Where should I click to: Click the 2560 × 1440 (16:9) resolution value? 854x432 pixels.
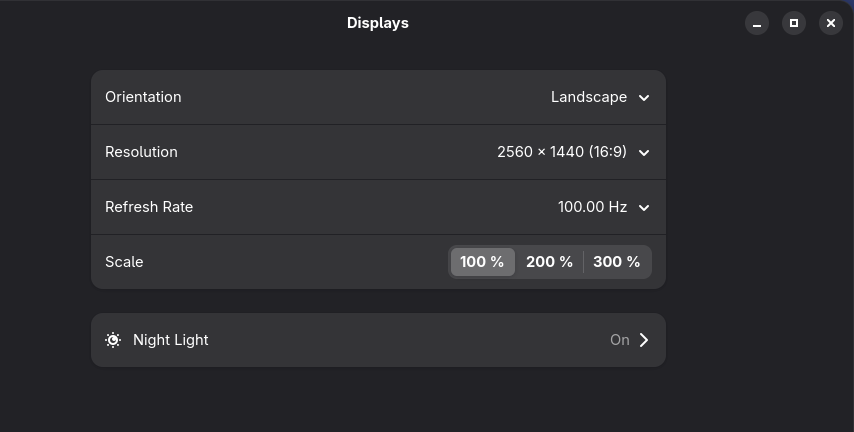click(x=562, y=152)
